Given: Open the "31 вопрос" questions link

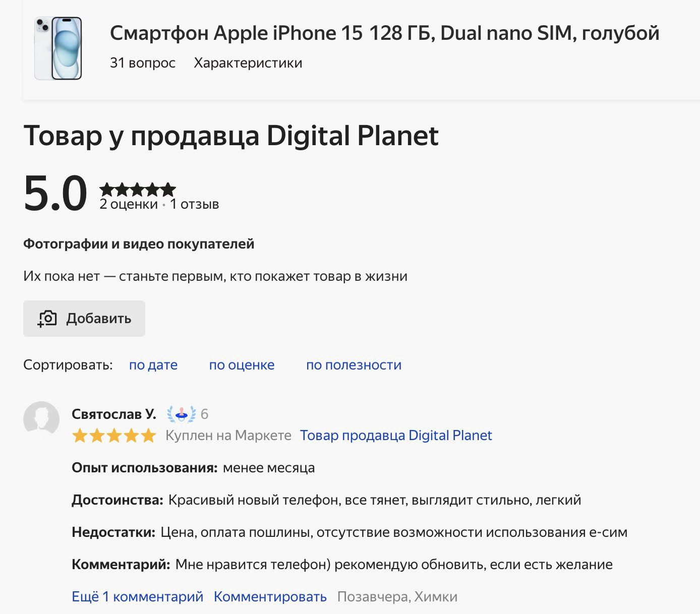Looking at the screenshot, I should (x=143, y=63).
